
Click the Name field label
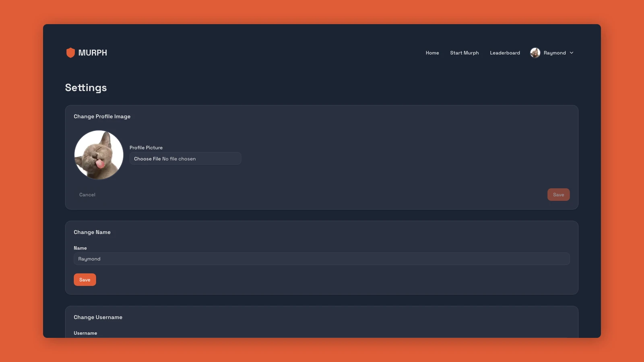tap(80, 248)
